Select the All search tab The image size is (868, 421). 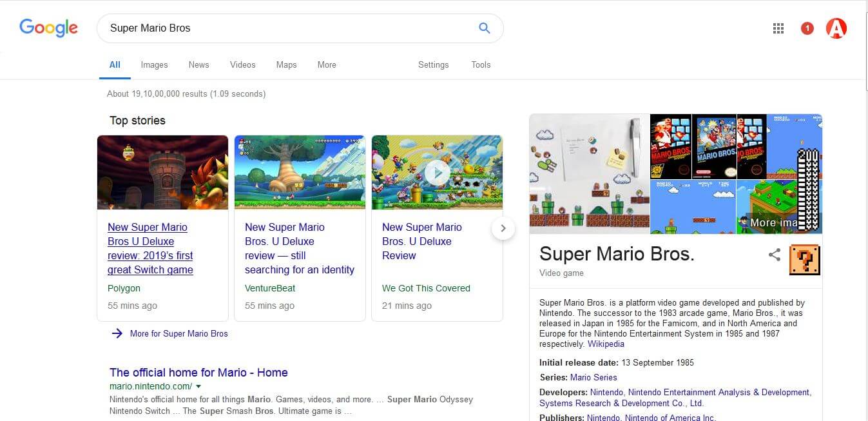(x=115, y=64)
